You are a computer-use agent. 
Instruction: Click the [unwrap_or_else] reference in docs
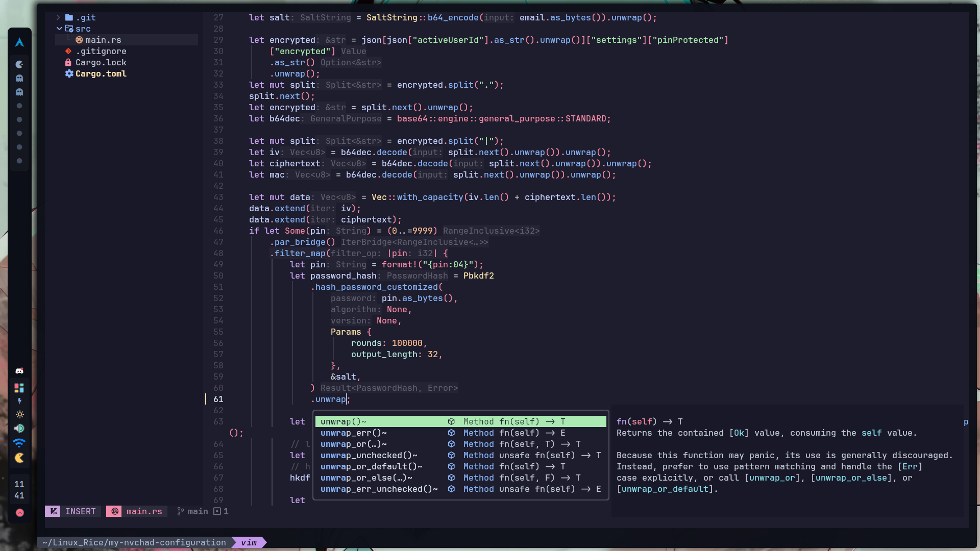(851, 478)
